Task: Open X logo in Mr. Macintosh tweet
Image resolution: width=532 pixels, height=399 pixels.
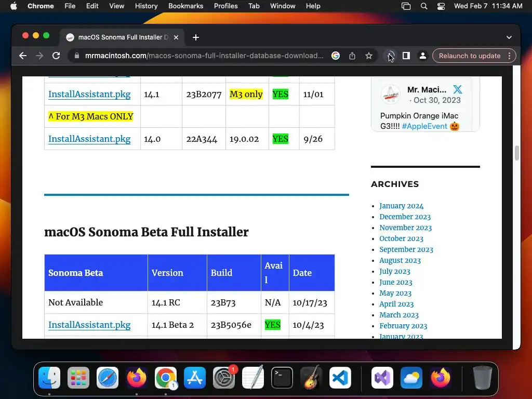Action: [x=458, y=89]
